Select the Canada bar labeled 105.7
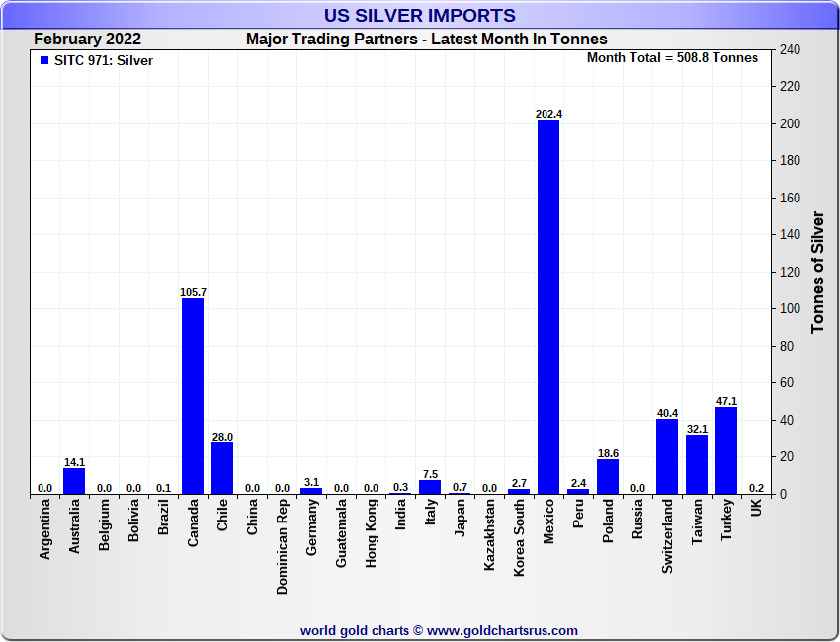This screenshot has width=840, height=642. coord(193,396)
